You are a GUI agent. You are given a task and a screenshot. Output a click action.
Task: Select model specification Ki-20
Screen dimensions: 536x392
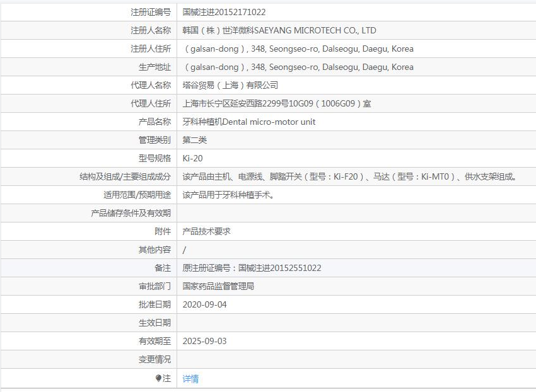tap(192, 158)
